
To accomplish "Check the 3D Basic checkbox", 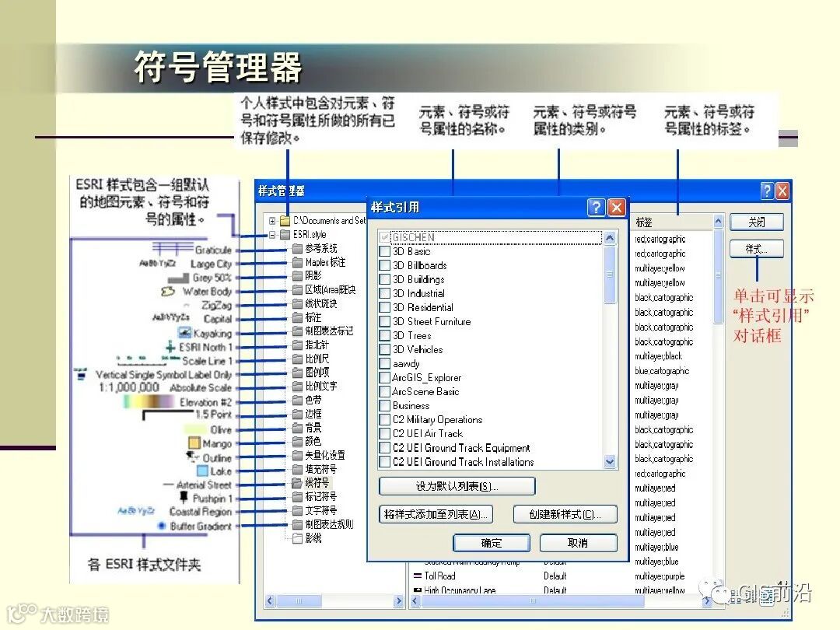I will [385, 251].
